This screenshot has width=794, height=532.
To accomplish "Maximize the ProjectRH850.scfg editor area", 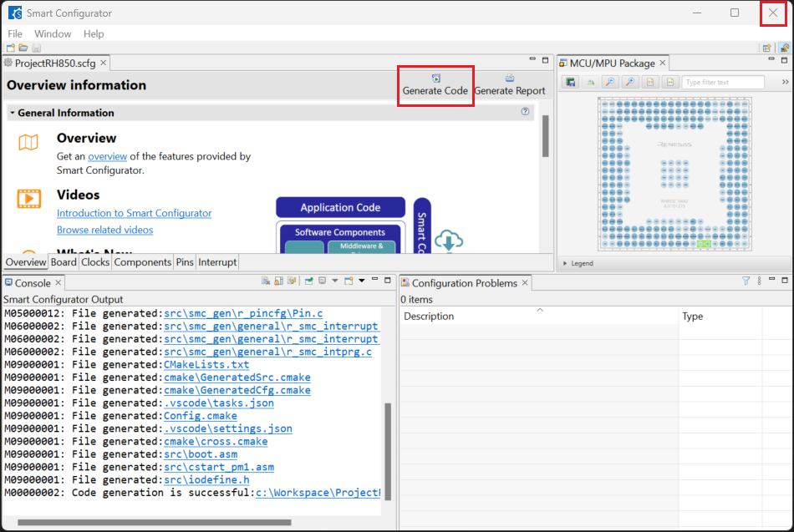I will (546, 60).
